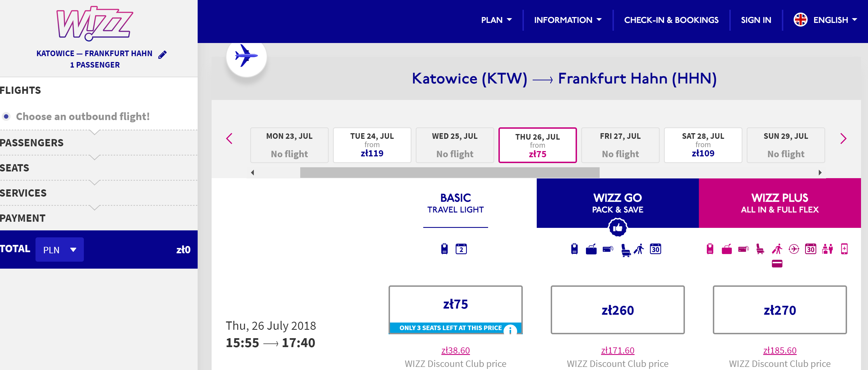Click the UK flag language icon

pos(800,20)
